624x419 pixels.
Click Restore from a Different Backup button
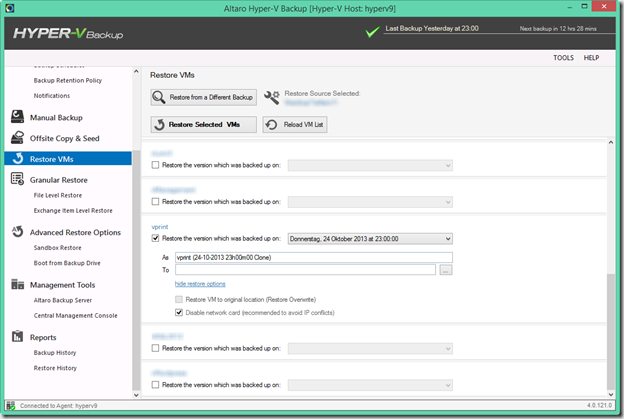[x=203, y=97]
